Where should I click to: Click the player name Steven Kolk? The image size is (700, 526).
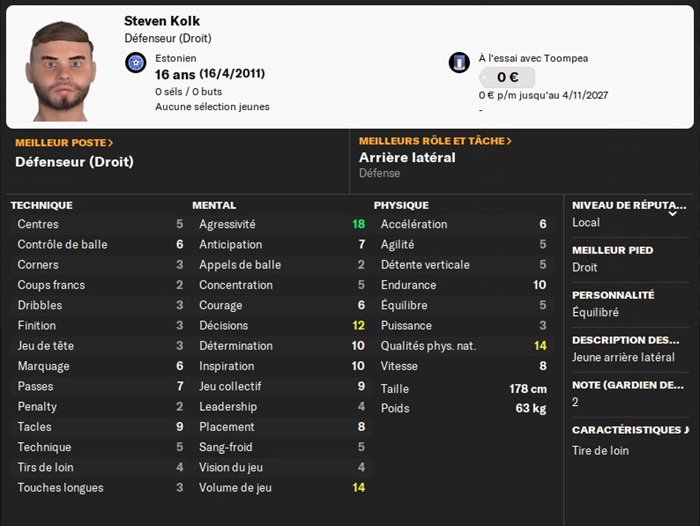coord(160,21)
